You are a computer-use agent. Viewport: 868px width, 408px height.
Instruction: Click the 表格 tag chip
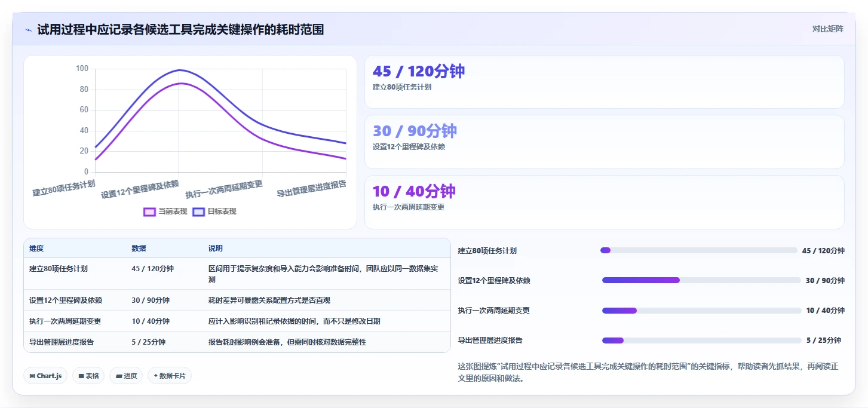(x=89, y=376)
